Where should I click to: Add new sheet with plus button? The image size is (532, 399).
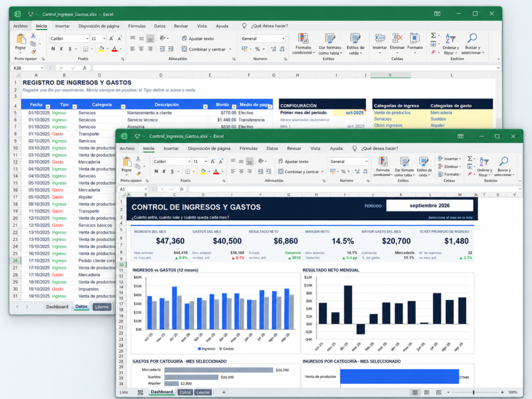click(x=224, y=392)
